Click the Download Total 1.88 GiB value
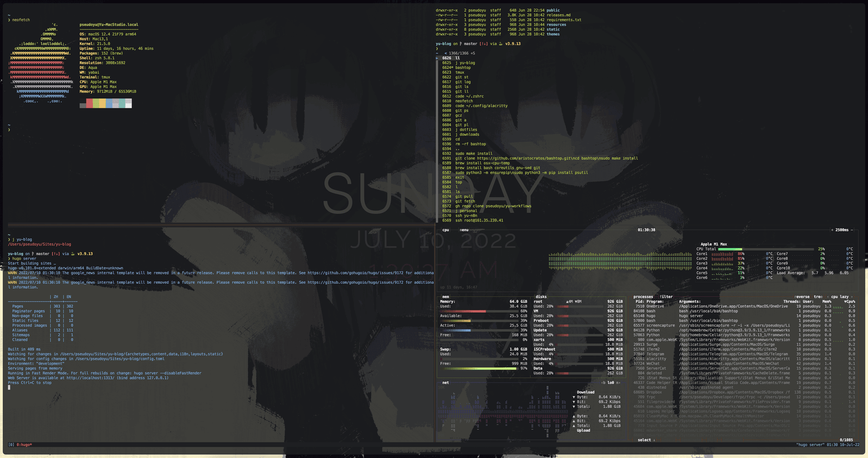This screenshot has width=868, height=458. tap(612, 406)
